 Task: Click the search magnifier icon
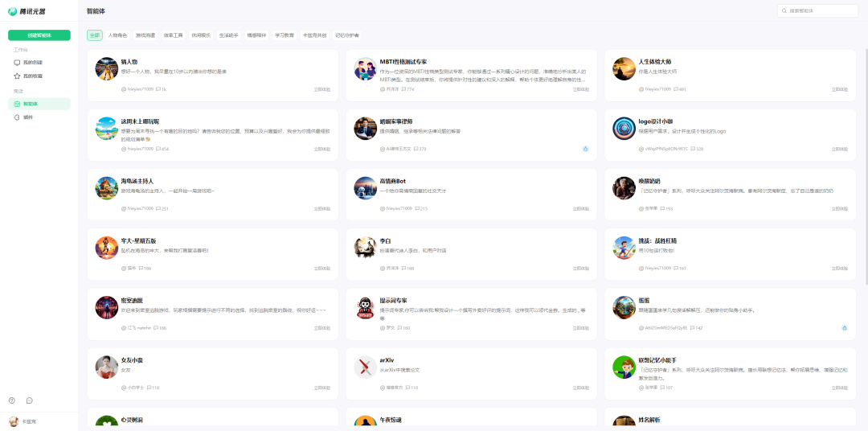coord(784,10)
